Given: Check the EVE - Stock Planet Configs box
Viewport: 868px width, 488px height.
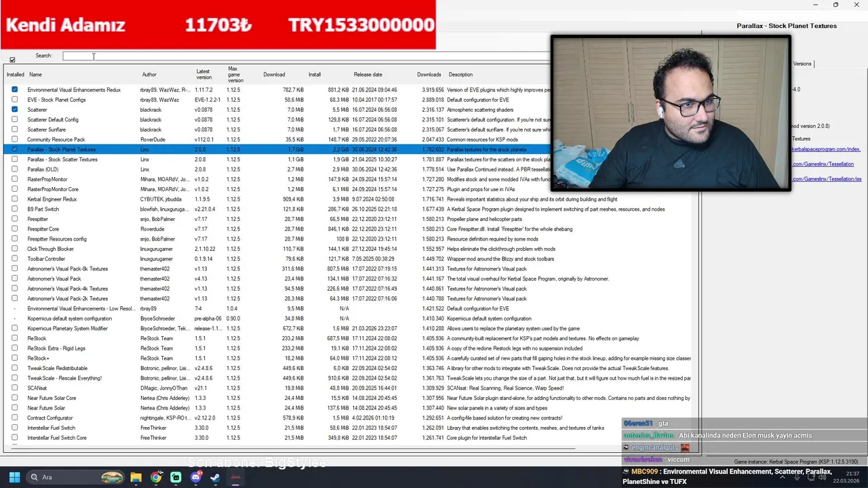Looking at the screenshot, I should click(x=15, y=100).
